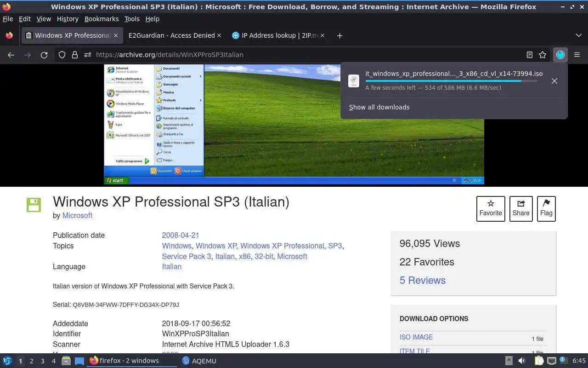The height and width of the screenshot is (368, 588).
Task: Go back using the browser back arrow
Action: tap(11, 55)
